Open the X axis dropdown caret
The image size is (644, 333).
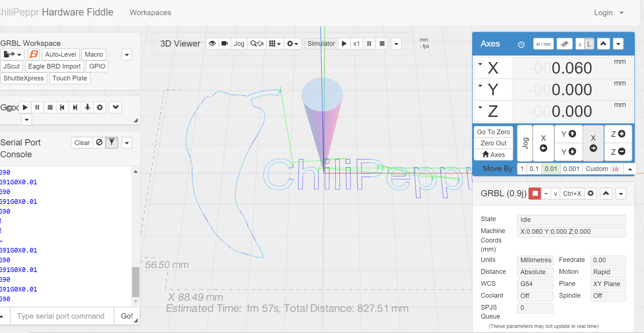pyautogui.click(x=480, y=65)
